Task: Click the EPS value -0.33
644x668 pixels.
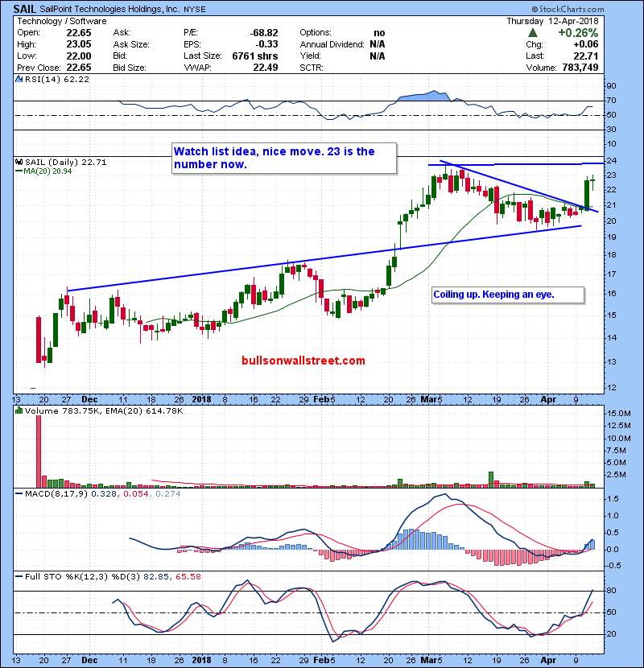Action: click(266, 44)
